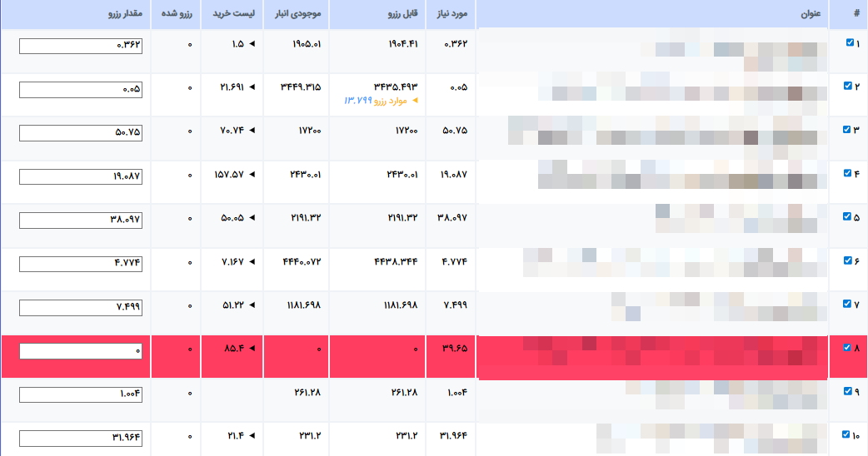This screenshot has width=868, height=456.
Task: Click the empty reserve amount field in red row
Action: coord(81,351)
